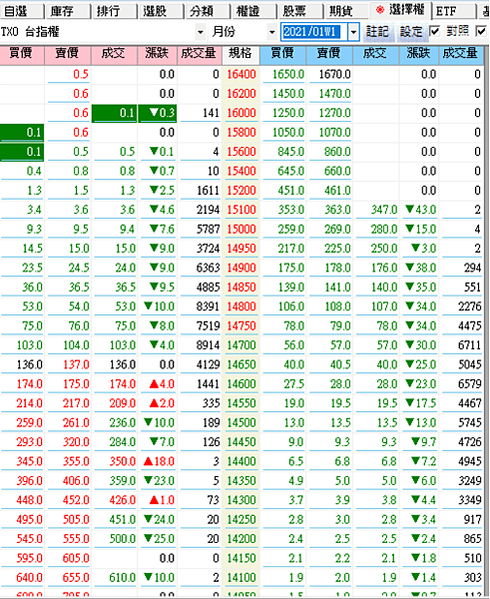This screenshot has height=599, width=490.
Task: Click the 註記 button
Action: click(377, 32)
